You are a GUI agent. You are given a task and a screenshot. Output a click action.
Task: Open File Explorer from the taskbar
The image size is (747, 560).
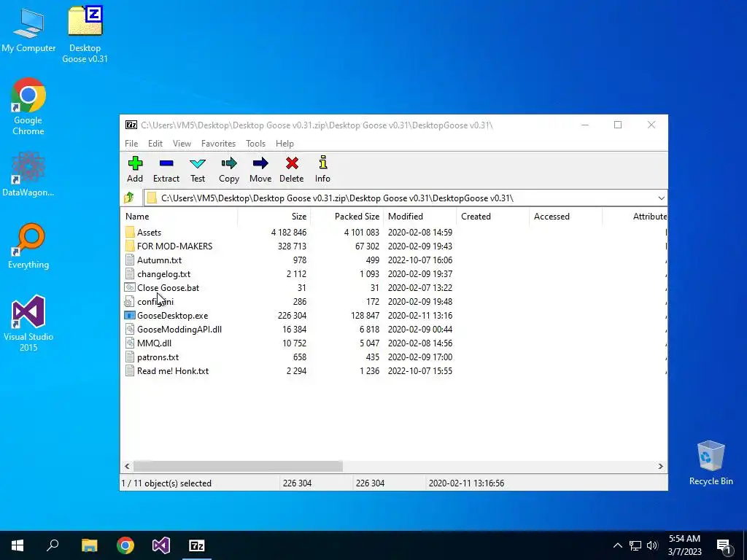[x=89, y=545]
